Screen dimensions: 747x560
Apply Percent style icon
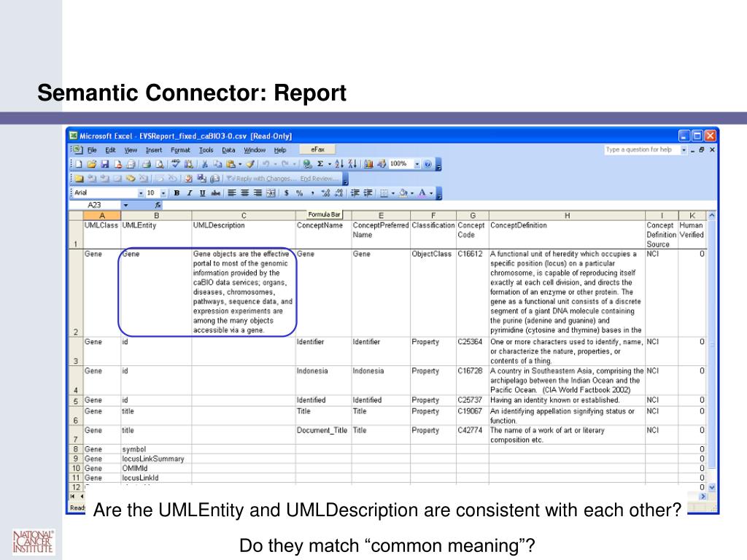pos(300,192)
